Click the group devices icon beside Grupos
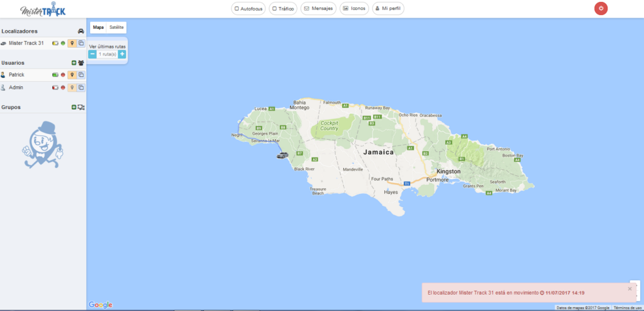The width and height of the screenshot is (644, 311). 81,108
